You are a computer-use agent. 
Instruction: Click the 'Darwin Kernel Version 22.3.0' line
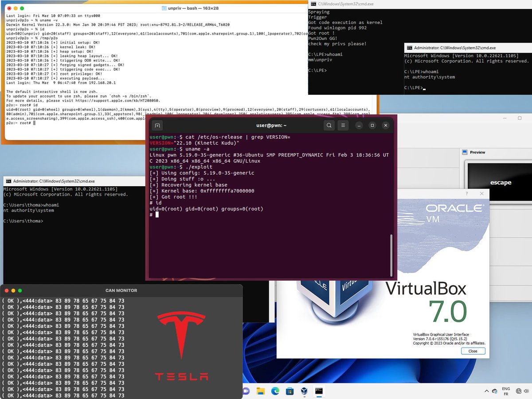click(x=118, y=25)
